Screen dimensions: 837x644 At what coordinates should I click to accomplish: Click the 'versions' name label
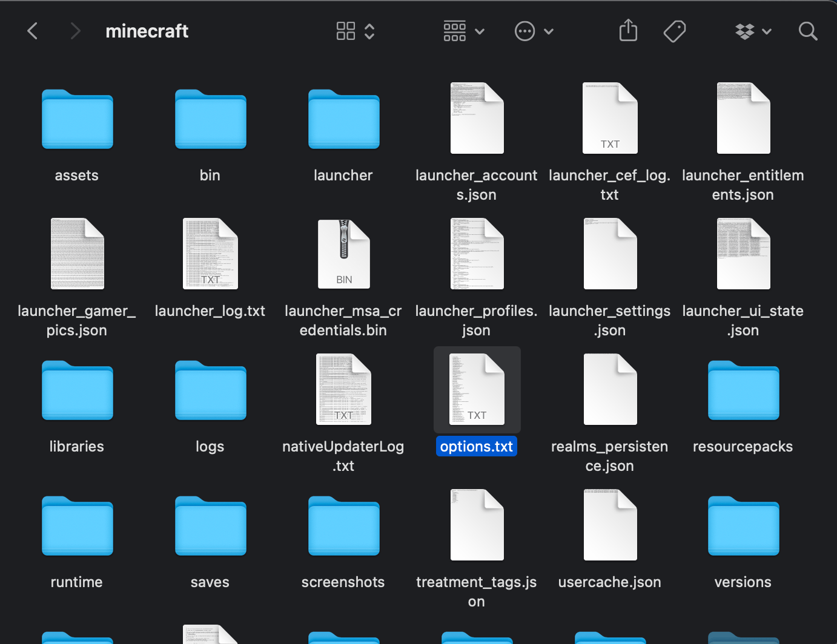click(x=743, y=582)
